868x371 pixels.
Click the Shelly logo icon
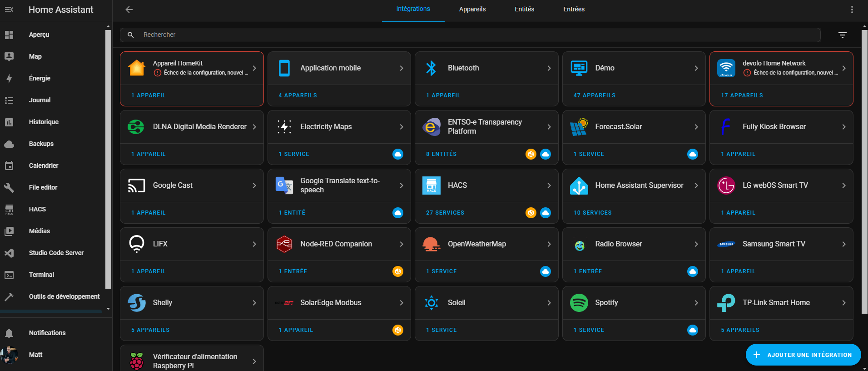(x=137, y=303)
